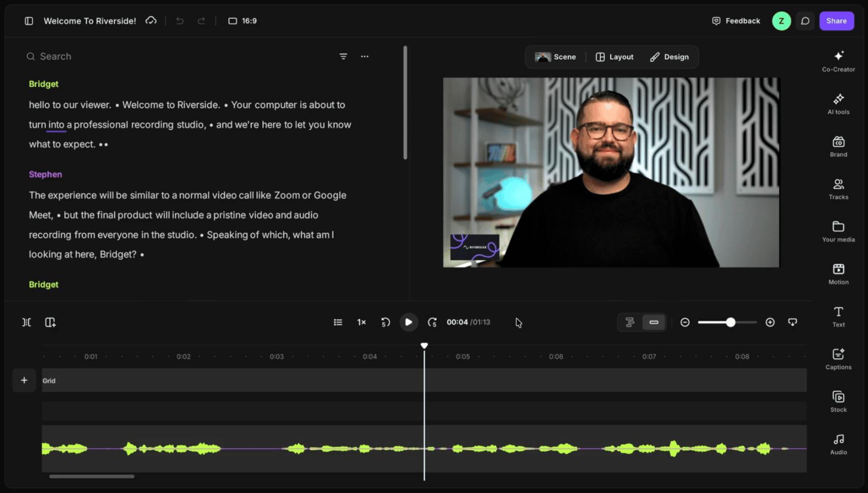Open AI tools in sidebar

click(x=838, y=104)
